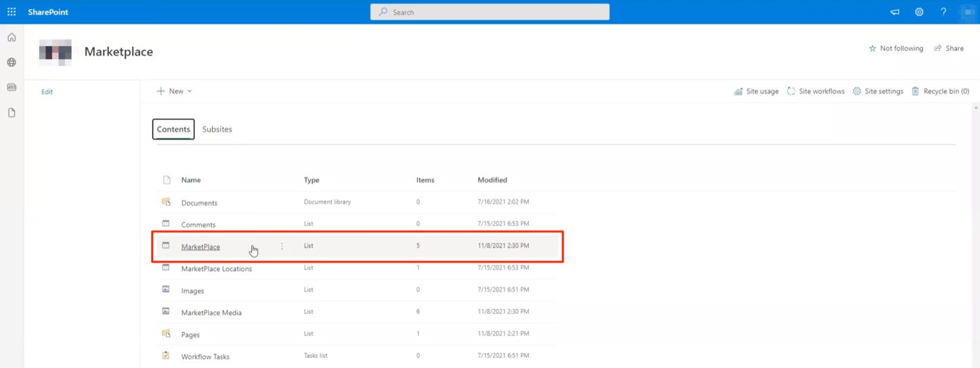Click the Edit link in left navigation

click(x=47, y=91)
